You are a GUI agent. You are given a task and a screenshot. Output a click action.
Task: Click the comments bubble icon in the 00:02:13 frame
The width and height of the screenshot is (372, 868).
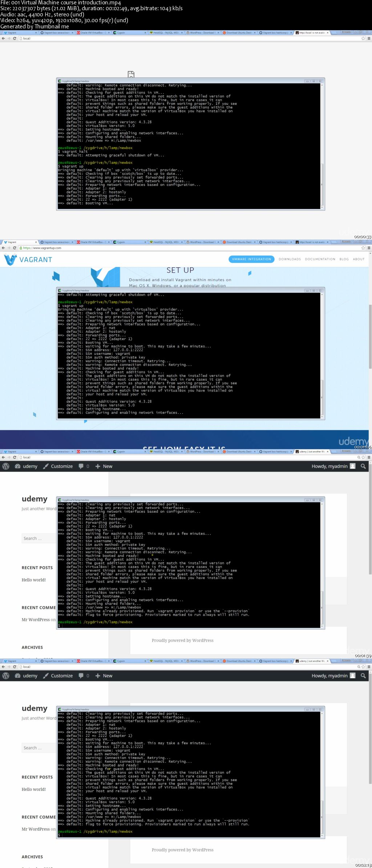point(81,676)
